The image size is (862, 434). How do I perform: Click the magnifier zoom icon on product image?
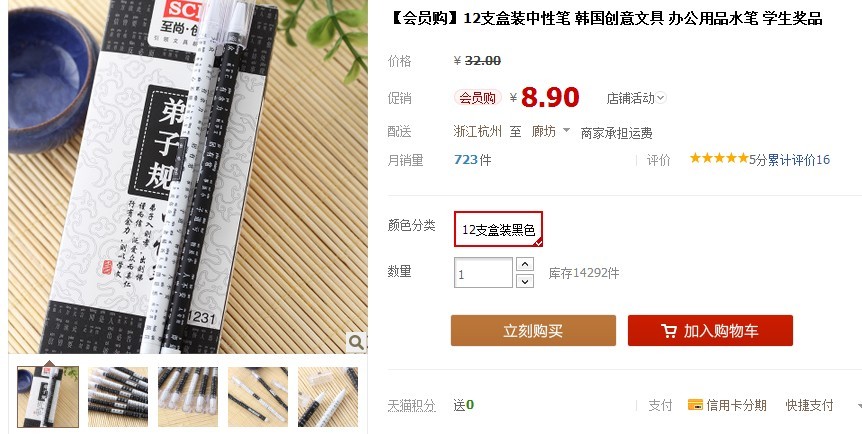click(356, 342)
